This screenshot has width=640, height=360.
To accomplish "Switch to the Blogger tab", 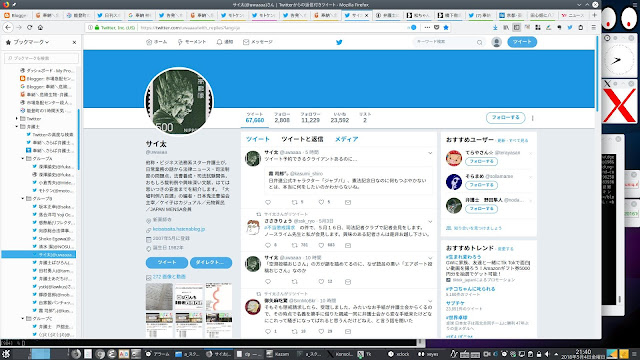I will click(x=15, y=15).
